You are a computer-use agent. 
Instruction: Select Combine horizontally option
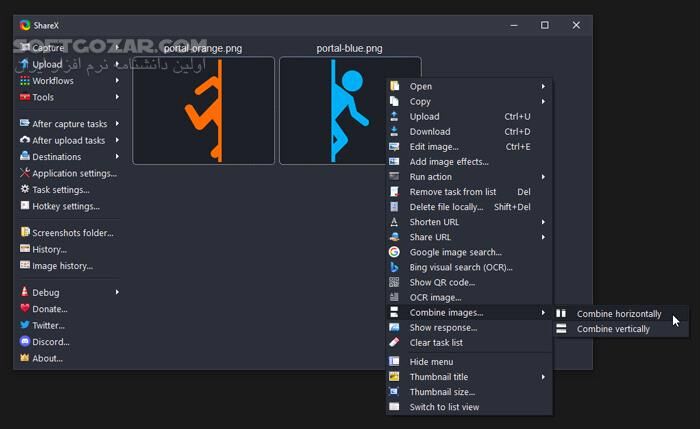point(618,314)
